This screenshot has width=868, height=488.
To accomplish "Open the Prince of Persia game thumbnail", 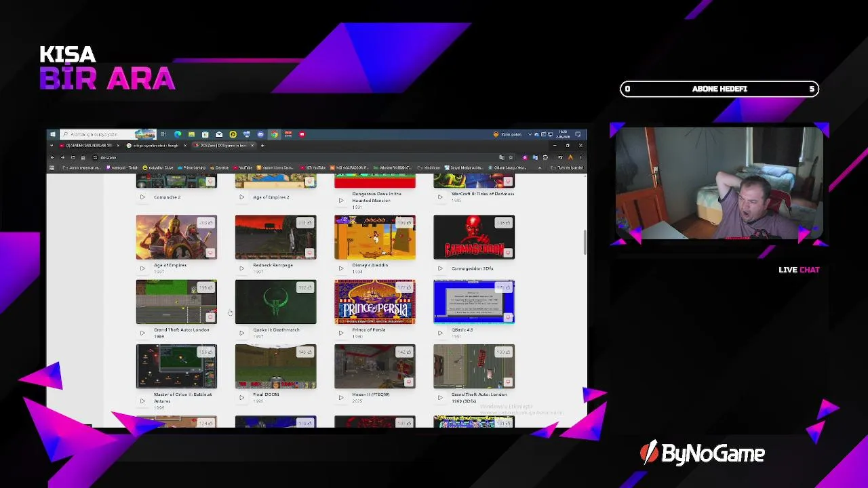I will pos(375,302).
